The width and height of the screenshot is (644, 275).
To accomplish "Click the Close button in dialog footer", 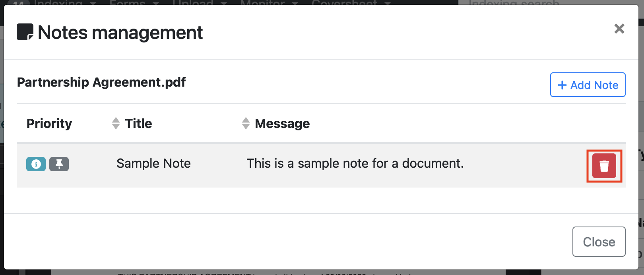I will [x=599, y=242].
